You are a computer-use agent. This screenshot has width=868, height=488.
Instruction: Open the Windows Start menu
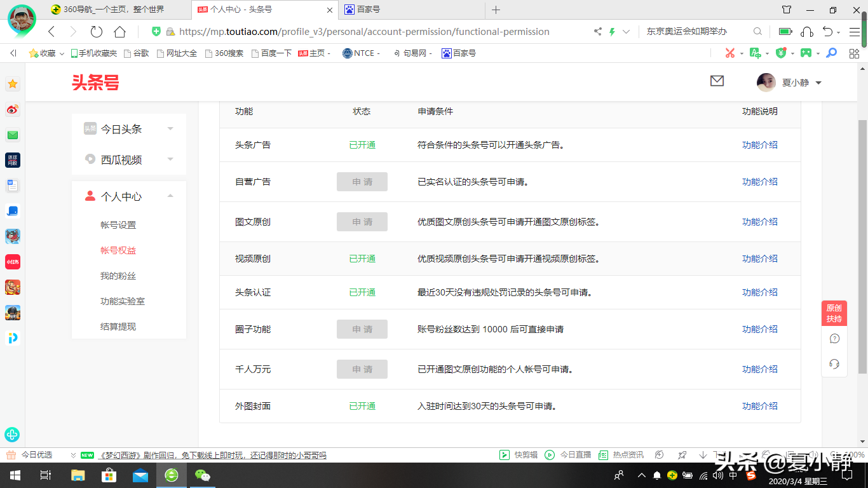(x=15, y=475)
